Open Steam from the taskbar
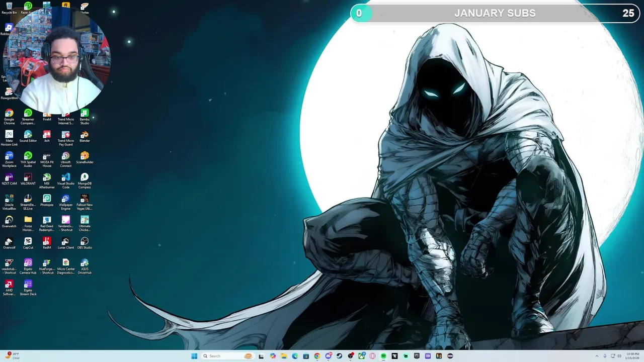644x362 pixels. [339, 356]
